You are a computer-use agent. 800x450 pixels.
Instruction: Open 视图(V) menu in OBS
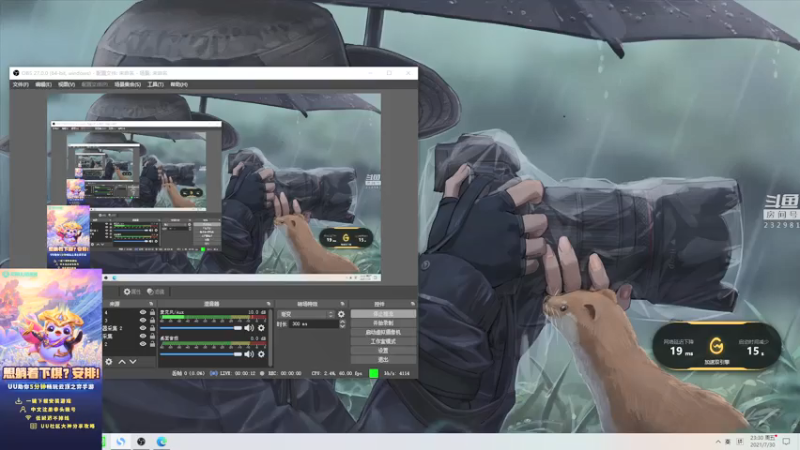(x=66, y=84)
